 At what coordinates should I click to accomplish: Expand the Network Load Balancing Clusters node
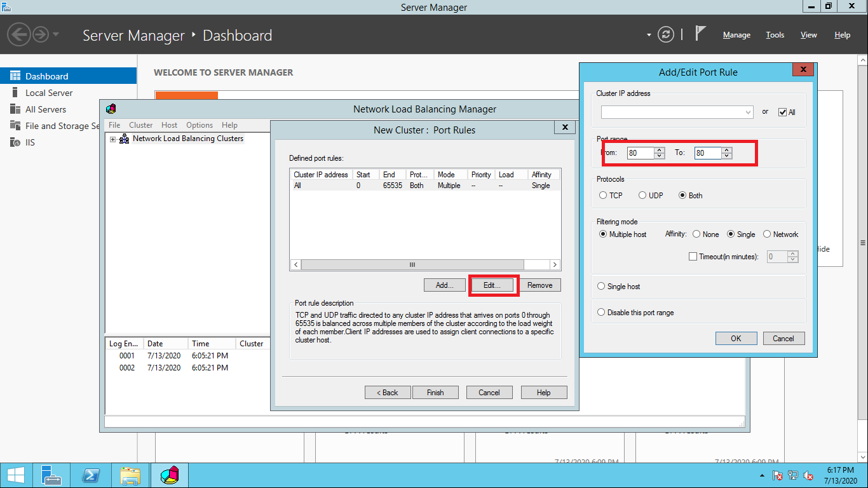113,139
